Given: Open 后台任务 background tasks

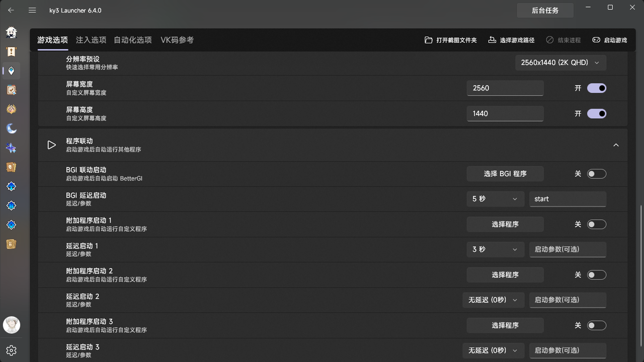Looking at the screenshot, I should 545,11.
